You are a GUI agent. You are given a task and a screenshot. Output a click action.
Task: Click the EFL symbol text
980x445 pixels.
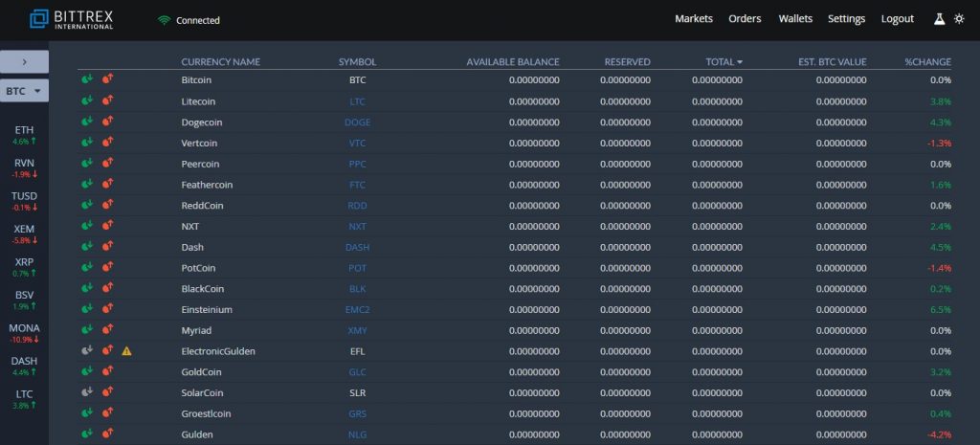(x=358, y=351)
